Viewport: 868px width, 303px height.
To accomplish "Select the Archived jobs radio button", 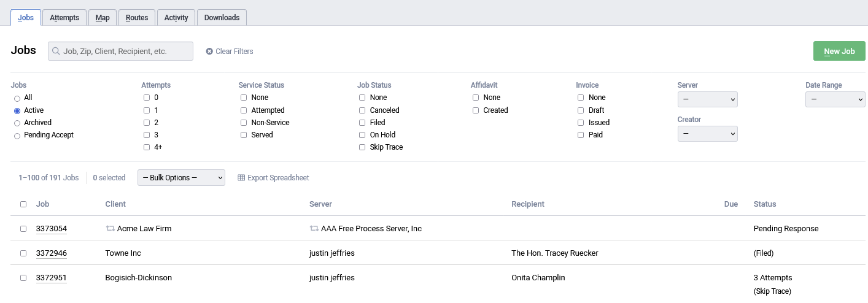I will tap(17, 123).
